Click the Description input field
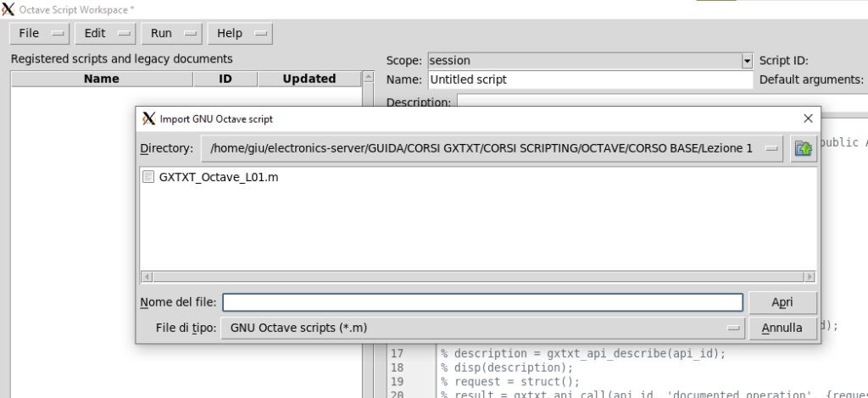 (x=662, y=102)
